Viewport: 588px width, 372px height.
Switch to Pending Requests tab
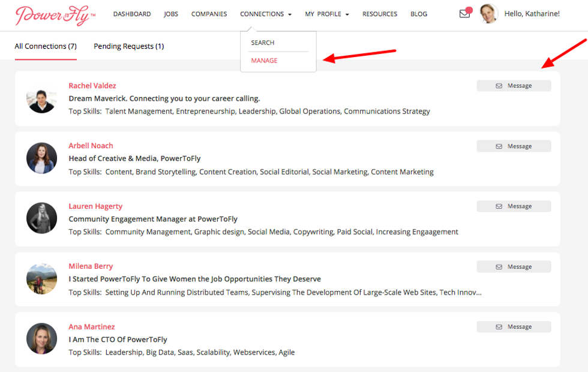[128, 46]
